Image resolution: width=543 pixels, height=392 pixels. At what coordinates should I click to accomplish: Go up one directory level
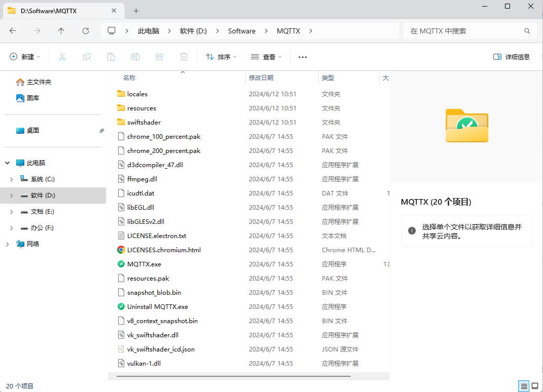61,31
